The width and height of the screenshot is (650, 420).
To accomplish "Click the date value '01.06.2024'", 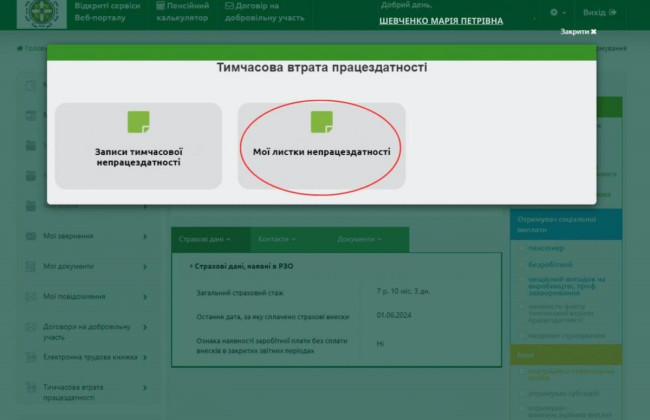I will [x=394, y=315].
